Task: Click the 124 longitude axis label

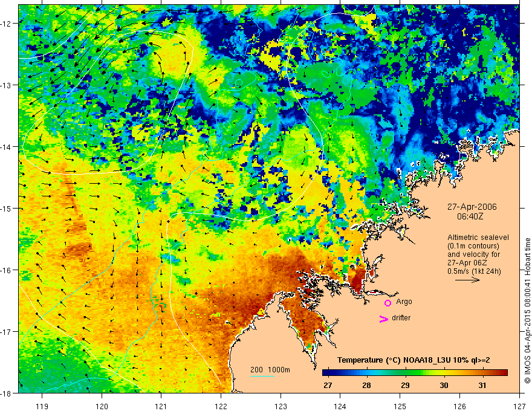Action: [x=340, y=406]
